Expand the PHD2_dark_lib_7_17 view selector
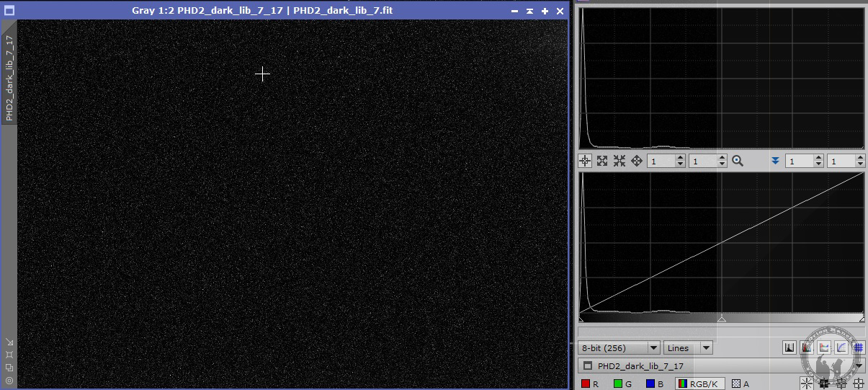Screen dimensions: 868x390 pos(858,366)
